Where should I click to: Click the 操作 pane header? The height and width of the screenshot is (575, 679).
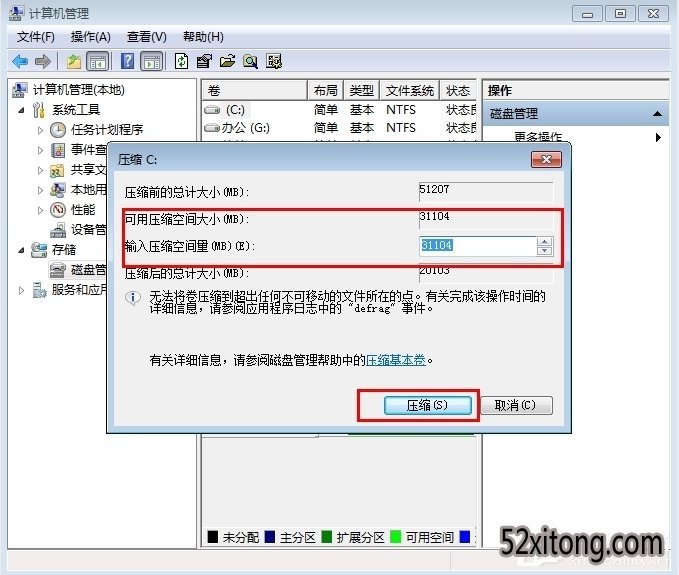coord(576,90)
